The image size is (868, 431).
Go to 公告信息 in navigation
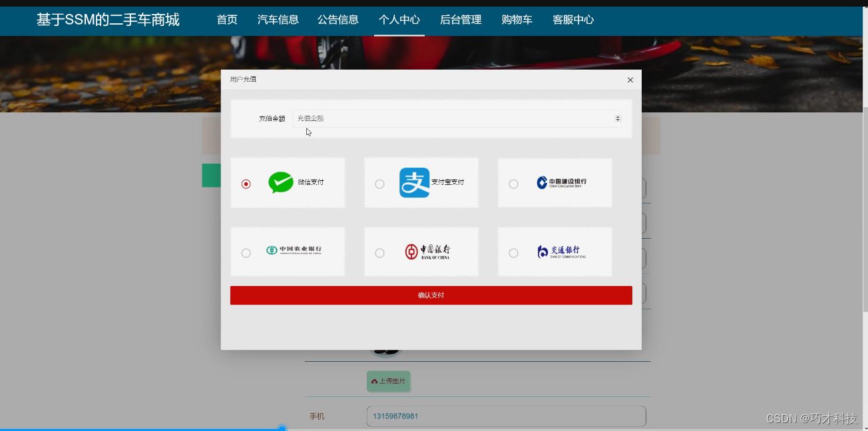[338, 20]
